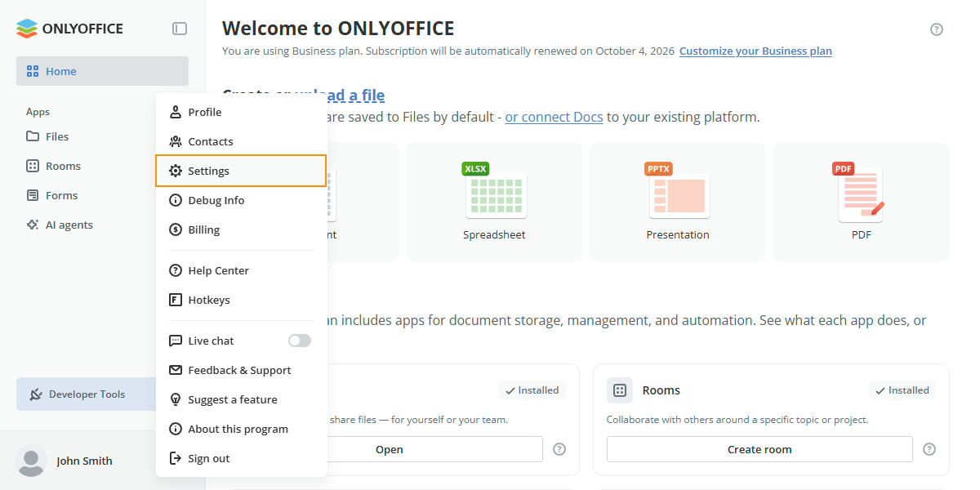Screen dimensions: 980x490
Task: Click the Contacts people icon
Action: (x=175, y=141)
